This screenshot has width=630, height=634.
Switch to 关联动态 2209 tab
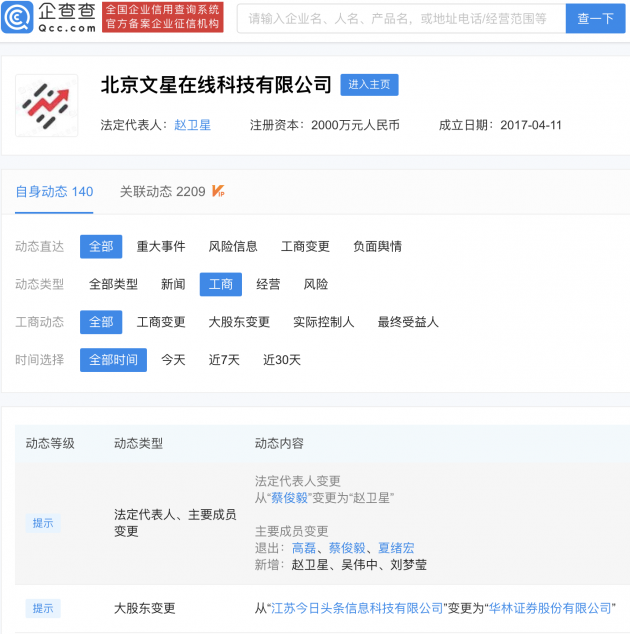(163, 191)
